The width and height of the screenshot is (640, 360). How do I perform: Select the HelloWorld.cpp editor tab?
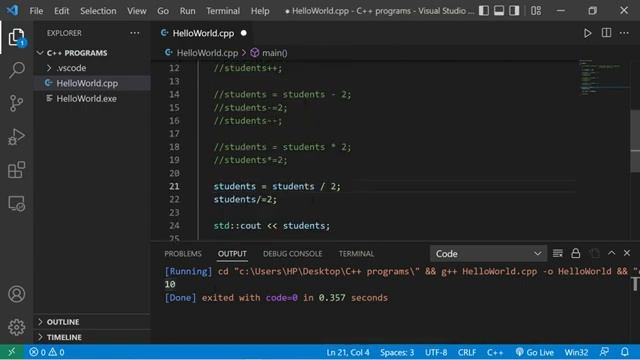tap(203, 33)
